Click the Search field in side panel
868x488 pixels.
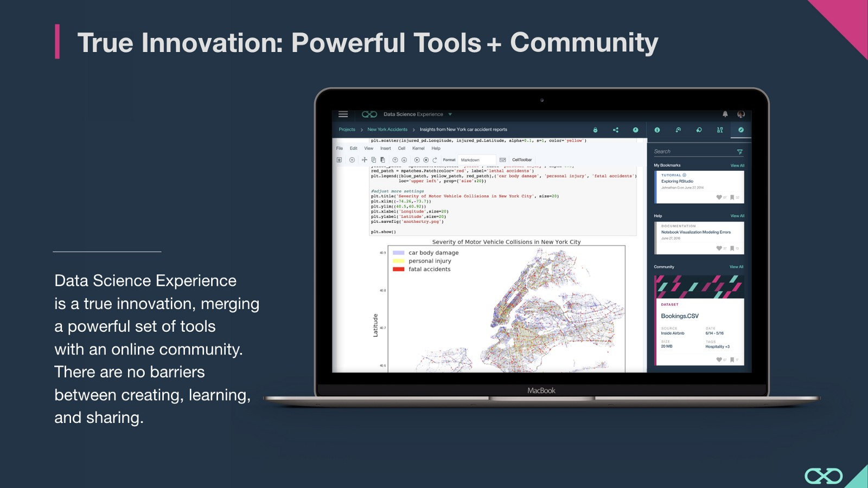(694, 152)
